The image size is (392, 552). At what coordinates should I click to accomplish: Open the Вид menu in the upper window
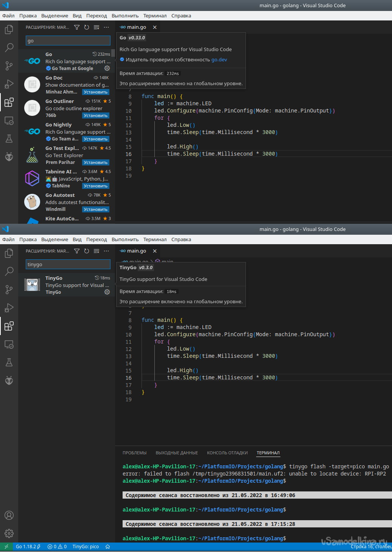(x=77, y=16)
